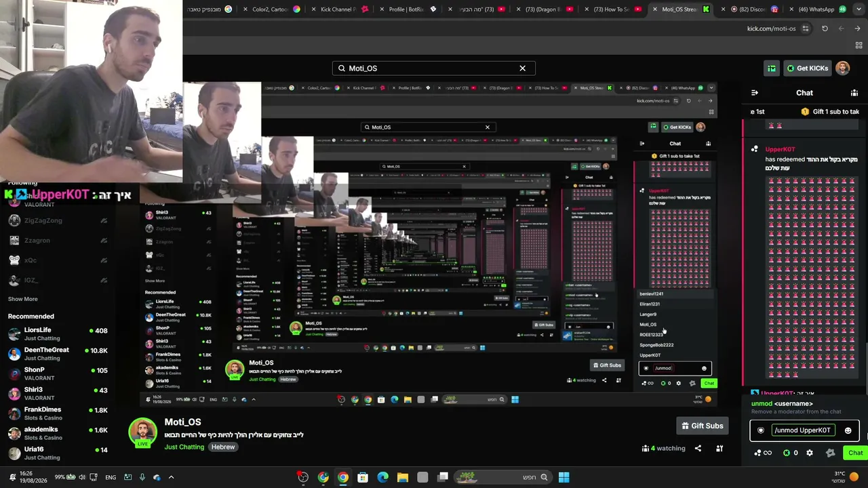
Task: Clear the Moti_OS search text
Action: click(522, 68)
